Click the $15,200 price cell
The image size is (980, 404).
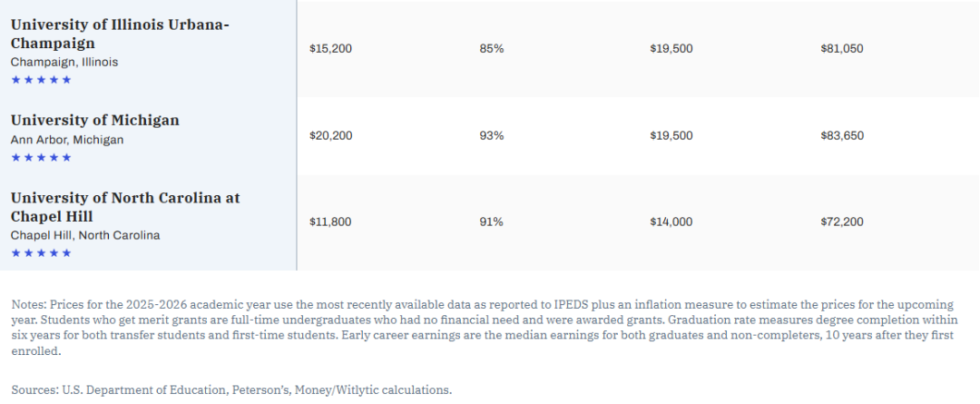coord(330,48)
